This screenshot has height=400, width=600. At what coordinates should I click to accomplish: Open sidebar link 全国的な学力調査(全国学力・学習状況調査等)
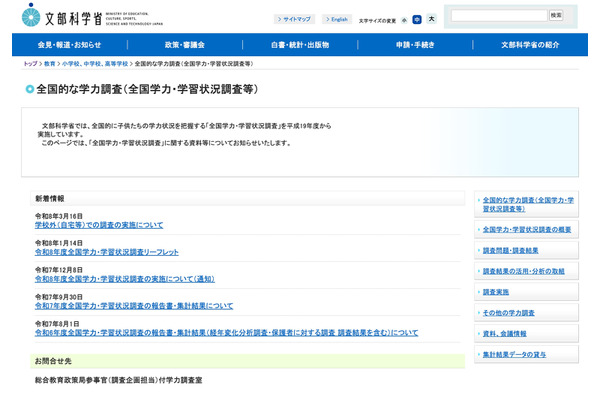click(x=528, y=204)
